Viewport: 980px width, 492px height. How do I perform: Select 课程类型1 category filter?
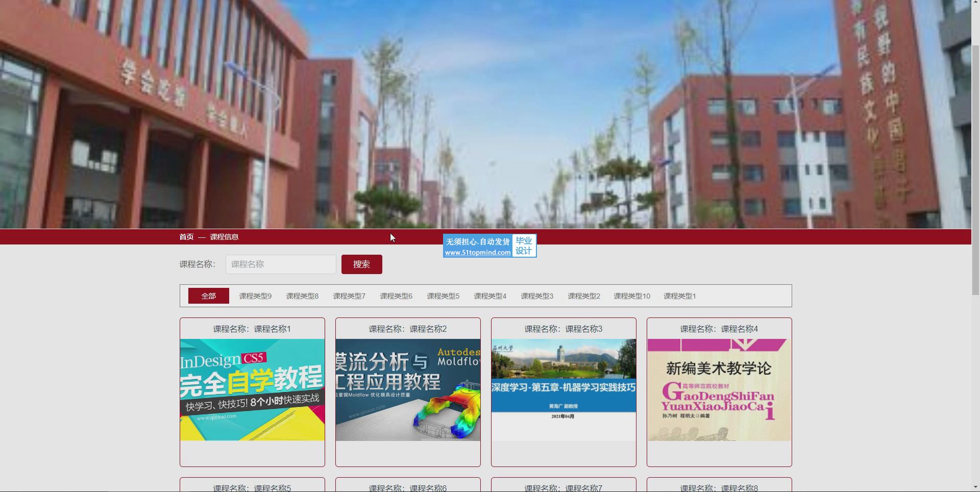pyautogui.click(x=679, y=296)
